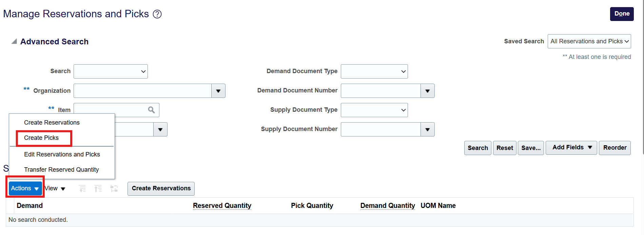Click the Reset button

pos(504,148)
